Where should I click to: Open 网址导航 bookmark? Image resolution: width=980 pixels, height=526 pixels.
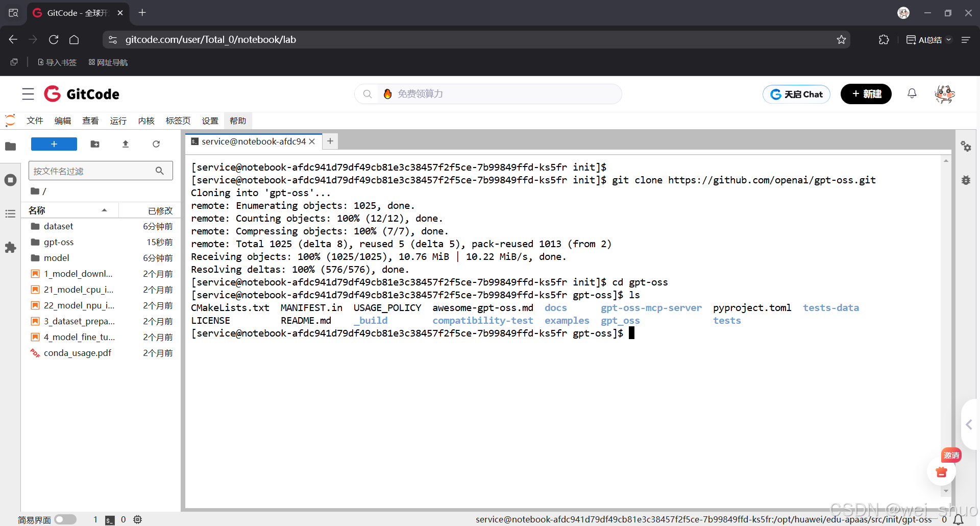tap(108, 62)
